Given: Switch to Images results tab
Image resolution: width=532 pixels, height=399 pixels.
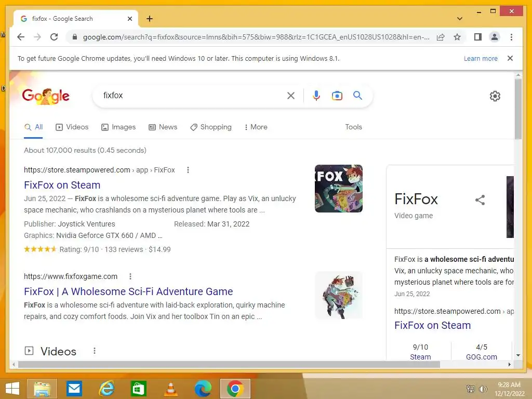Looking at the screenshot, I should [x=118, y=127].
